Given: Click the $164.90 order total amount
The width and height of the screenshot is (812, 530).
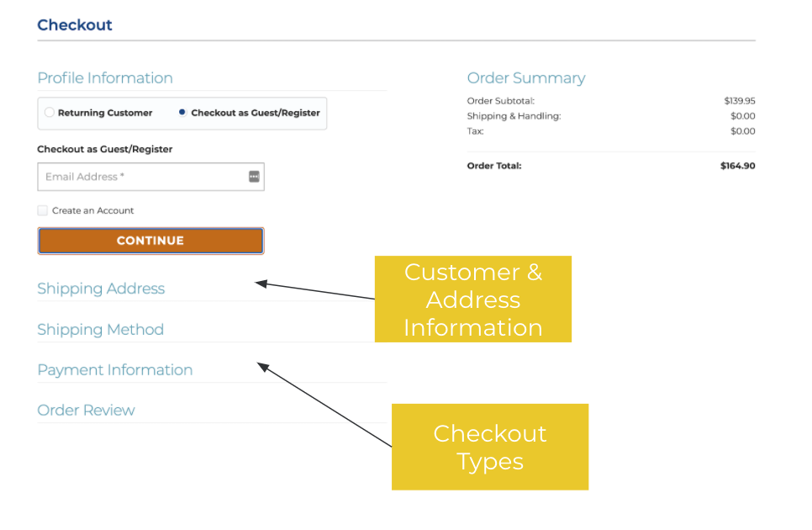Looking at the screenshot, I should [737, 166].
